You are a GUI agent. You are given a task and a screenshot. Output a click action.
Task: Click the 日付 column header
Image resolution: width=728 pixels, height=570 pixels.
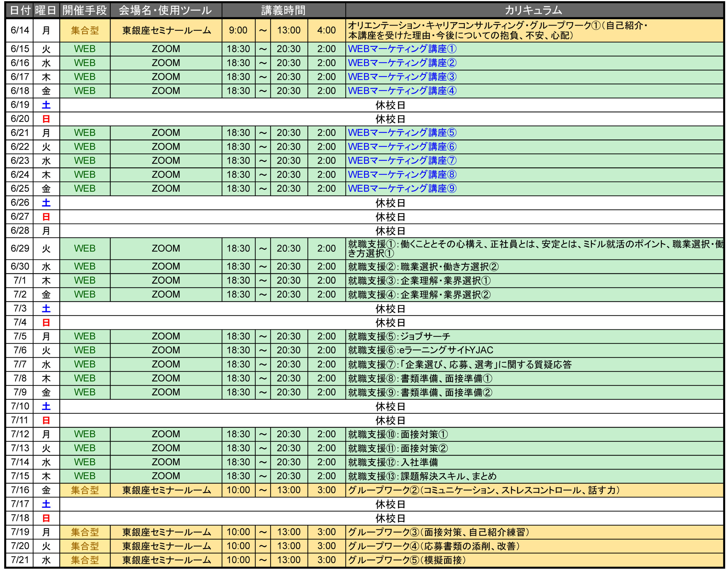[20, 10]
